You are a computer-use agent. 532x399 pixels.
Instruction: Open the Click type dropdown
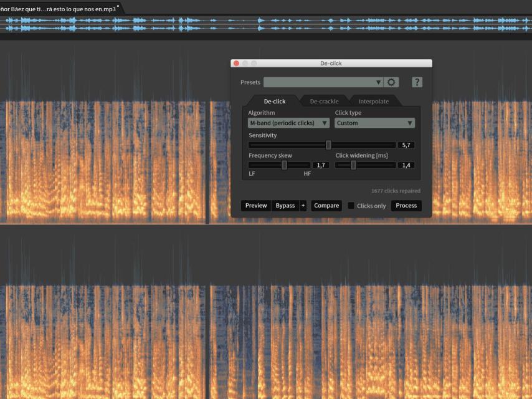pos(374,123)
